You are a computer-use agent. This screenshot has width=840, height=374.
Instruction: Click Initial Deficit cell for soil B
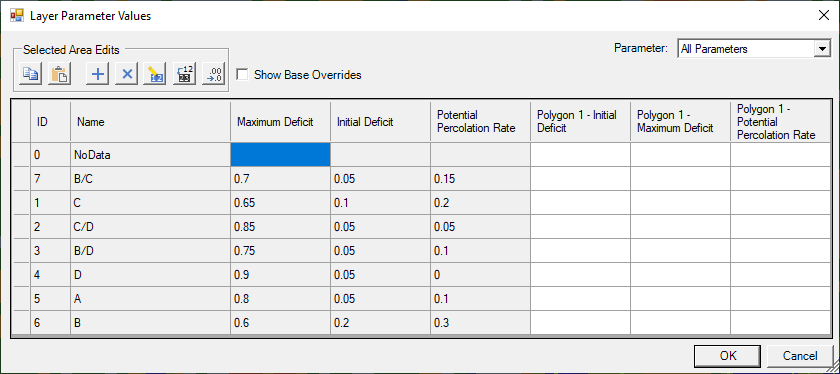tap(380, 324)
